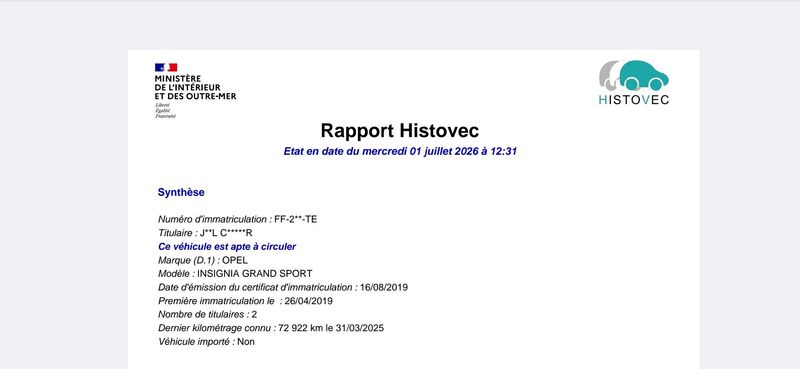This screenshot has height=369, width=800.
Task: Click the Histovec car logo
Action: pyautogui.click(x=634, y=76)
